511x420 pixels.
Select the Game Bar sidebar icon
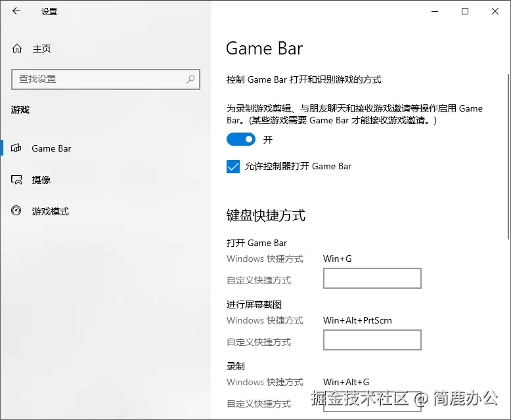(16, 148)
